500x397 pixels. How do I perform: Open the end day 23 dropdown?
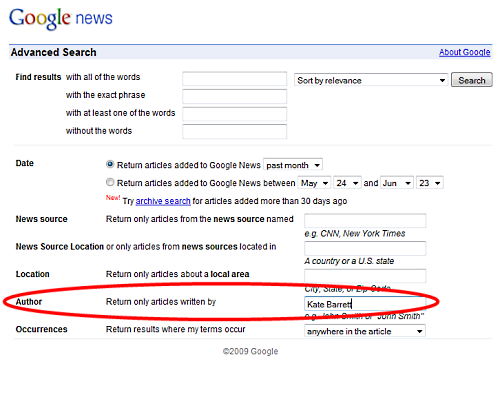click(430, 183)
